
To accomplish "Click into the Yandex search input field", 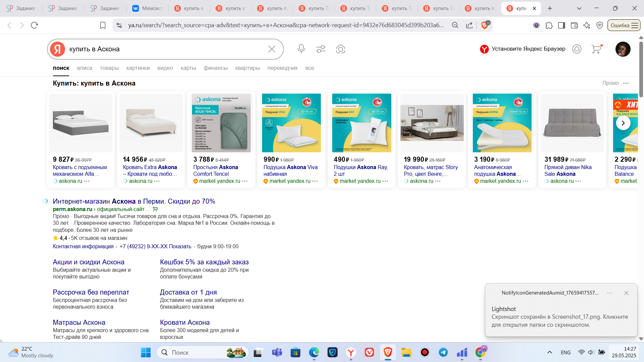I will [166, 49].
